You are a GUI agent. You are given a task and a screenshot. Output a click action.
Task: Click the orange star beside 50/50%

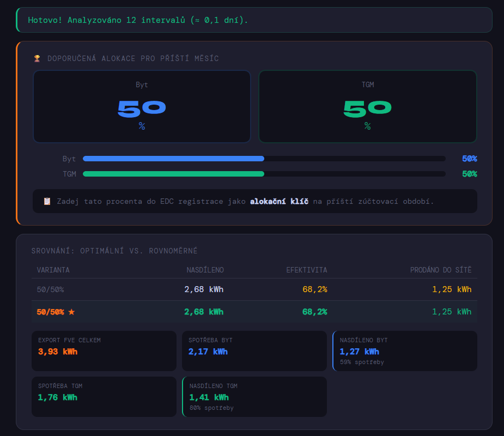(x=71, y=312)
